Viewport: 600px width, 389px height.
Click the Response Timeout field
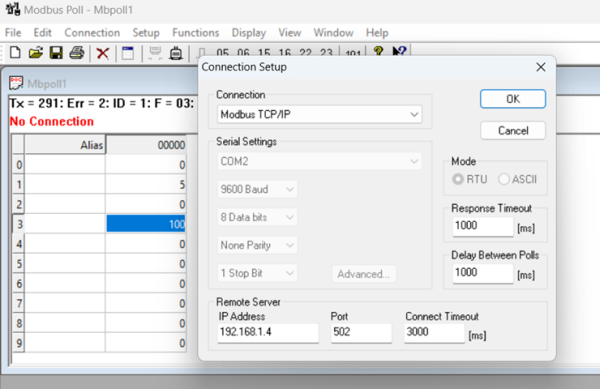[x=483, y=226]
